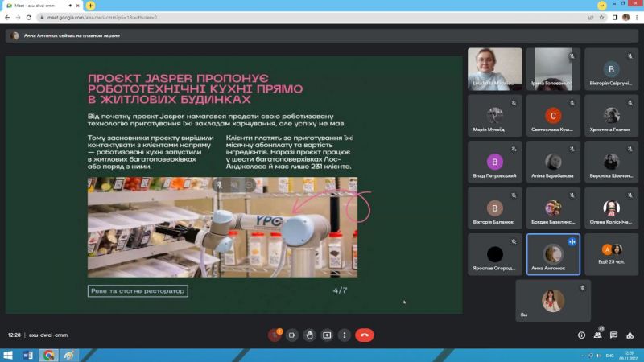Viewport: 644px width, 362px height.
Task: Click the meeting code 'axu-dwci-cmm'
Action: coord(48,335)
